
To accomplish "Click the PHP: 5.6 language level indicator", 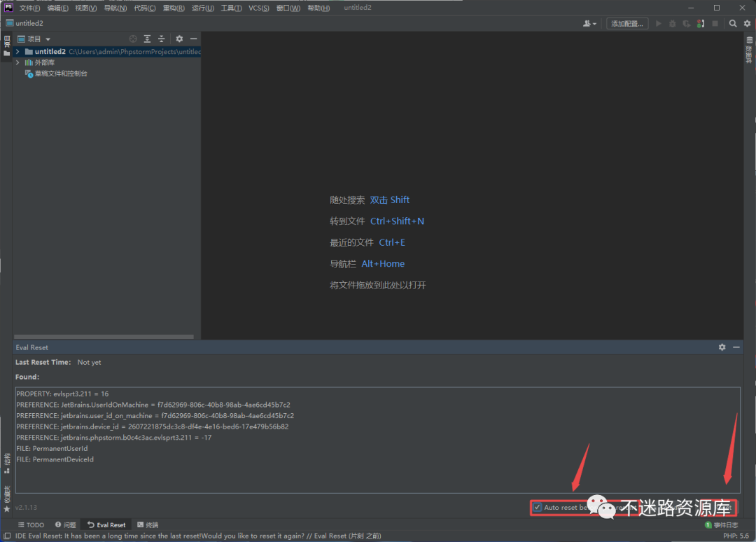I will point(736,536).
